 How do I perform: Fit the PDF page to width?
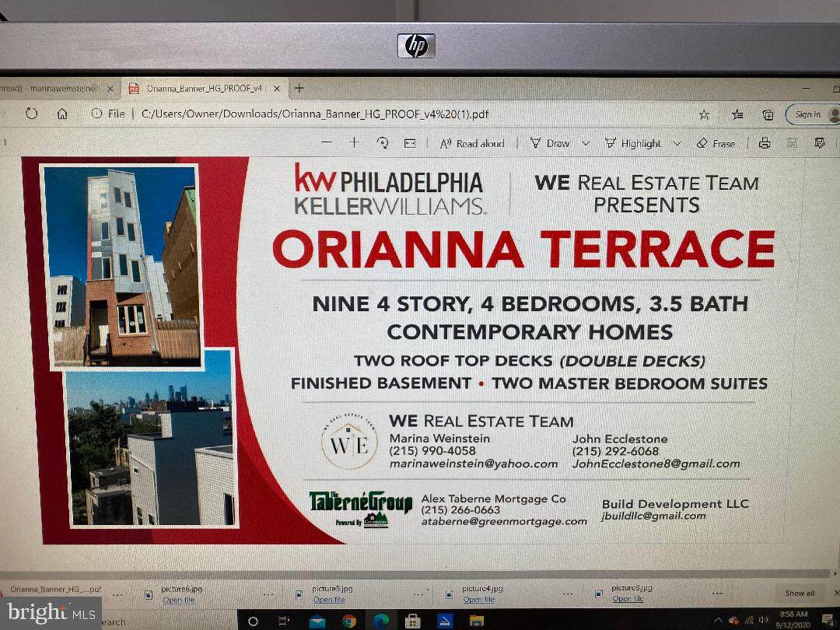410,143
